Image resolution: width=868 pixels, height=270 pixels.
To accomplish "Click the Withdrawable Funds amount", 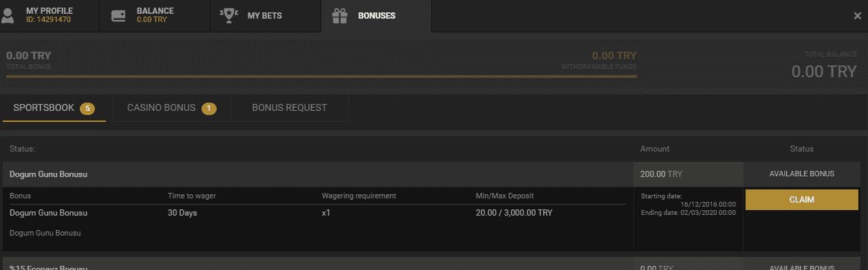I will coord(614,55).
